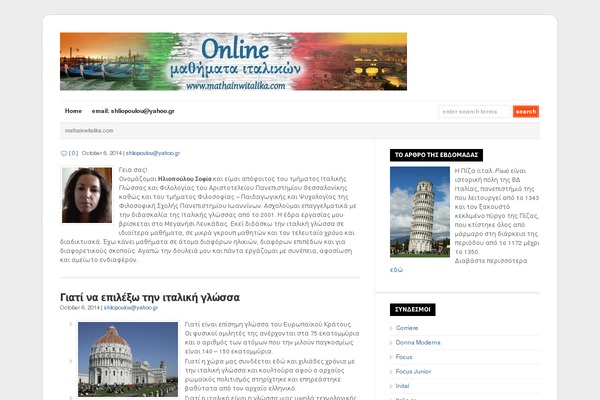Image resolution: width=600 pixels, height=400 pixels.
Task: Click the arrow bullet beside Focus Junior
Action: tap(391, 372)
